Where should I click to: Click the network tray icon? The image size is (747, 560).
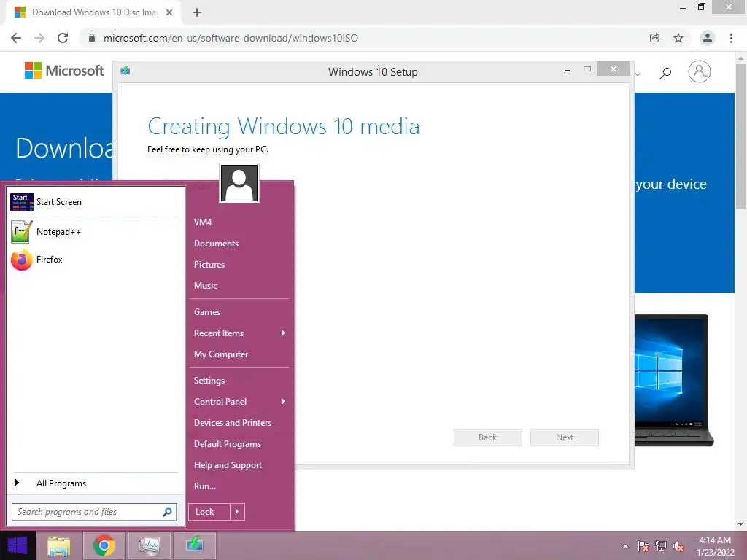(x=661, y=546)
